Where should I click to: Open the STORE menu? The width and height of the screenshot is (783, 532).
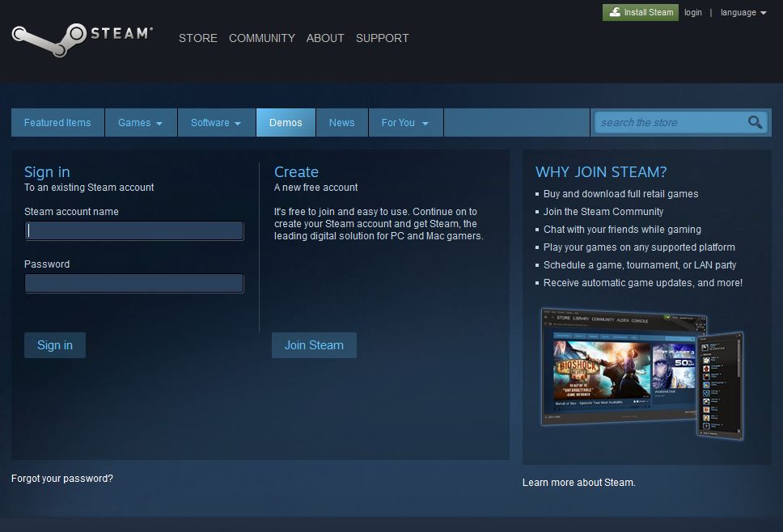click(197, 38)
